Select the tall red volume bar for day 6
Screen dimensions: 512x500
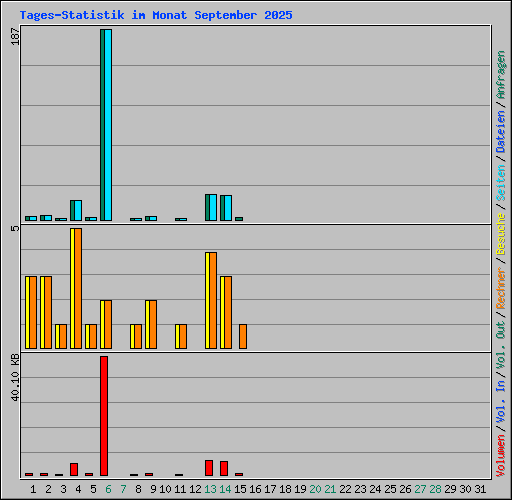tap(104, 416)
